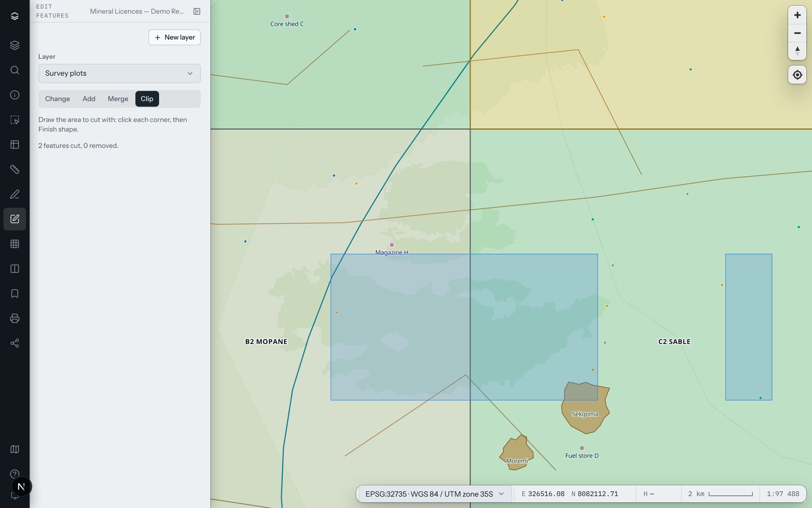Screen dimensions: 812x508
Task: Locate my position on map
Action: pos(797,75)
